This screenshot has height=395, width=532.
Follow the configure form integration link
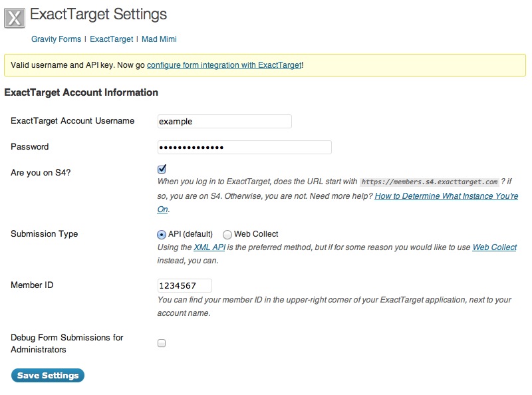pyautogui.click(x=224, y=65)
